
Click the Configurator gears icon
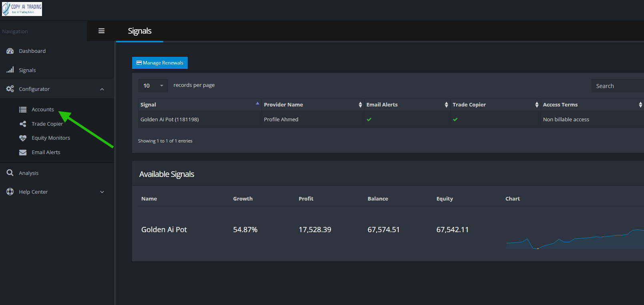tap(10, 89)
